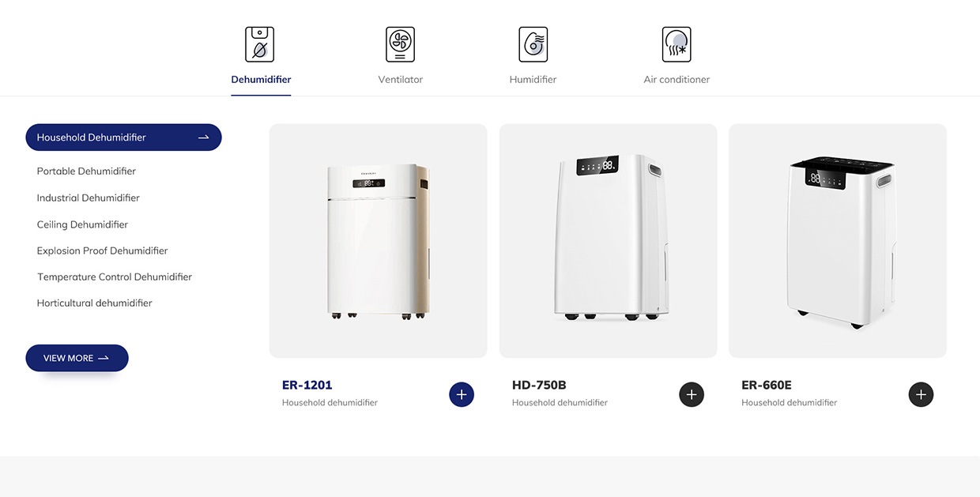Click the VIEW MORE button

(x=77, y=358)
